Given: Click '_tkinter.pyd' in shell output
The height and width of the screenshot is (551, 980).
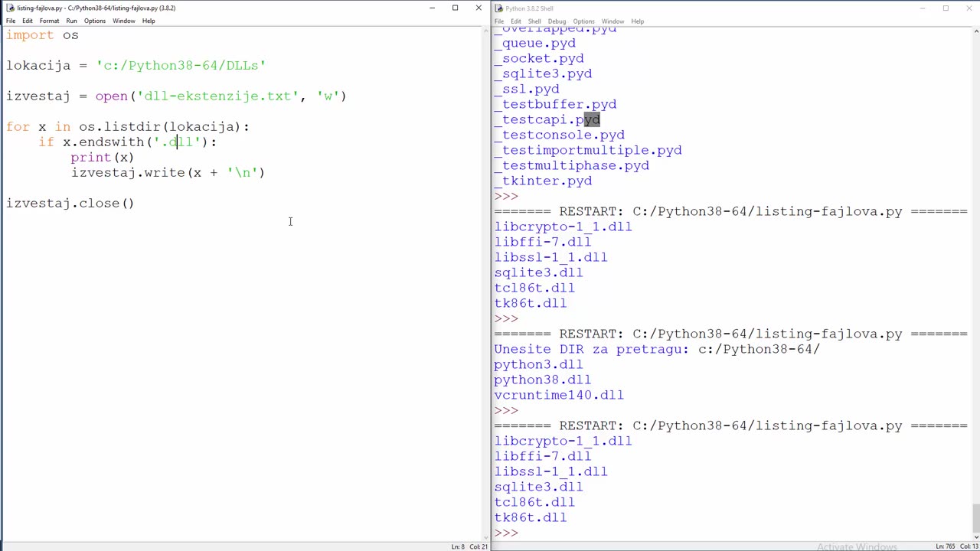Looking at the screenshot, I should pyautogui.click(x=543, y=181).
